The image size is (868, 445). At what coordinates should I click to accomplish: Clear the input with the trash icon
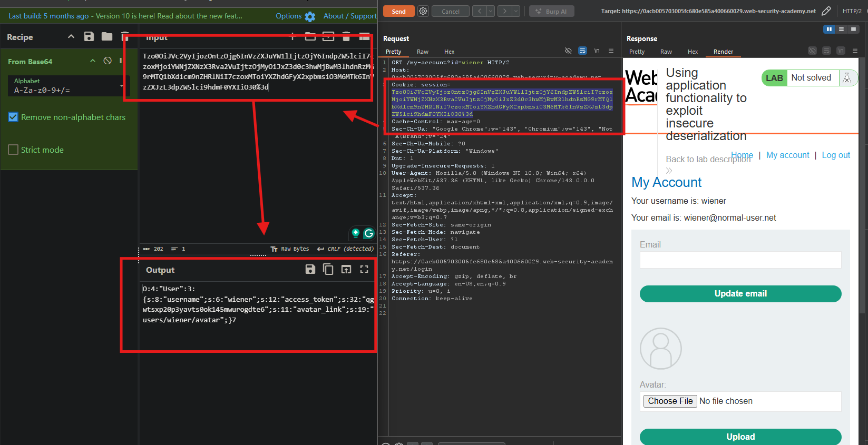346,36
